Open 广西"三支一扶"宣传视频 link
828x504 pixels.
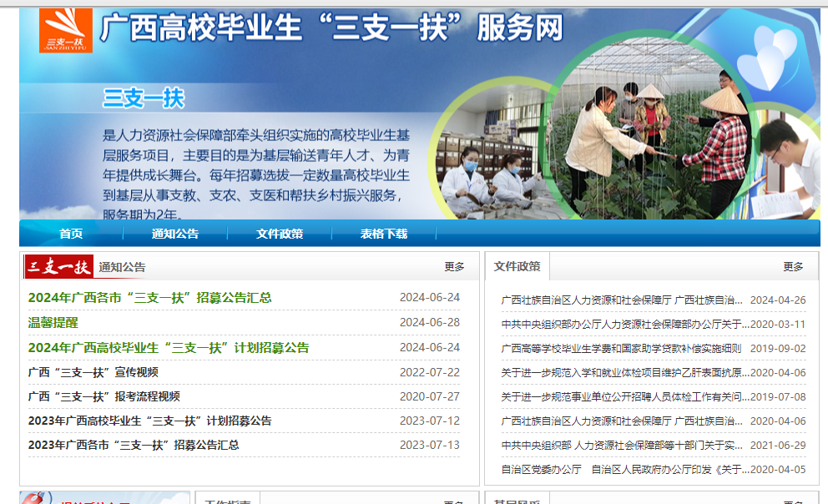pyautogui.click(x=93, y=373)
